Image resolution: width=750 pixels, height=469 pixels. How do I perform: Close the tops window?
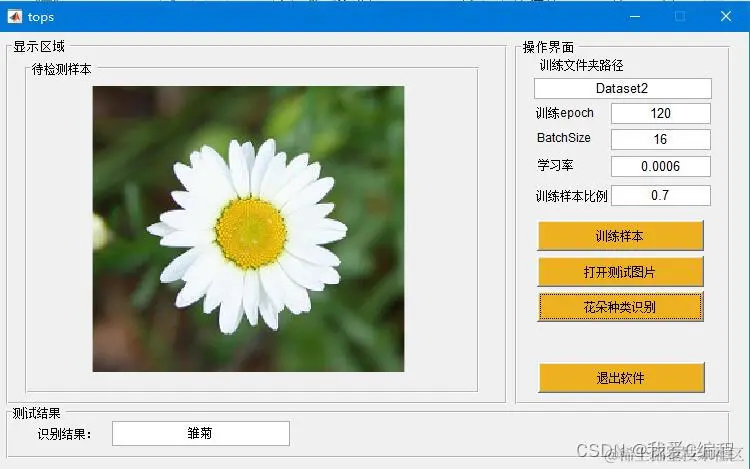tap(726, 17)
